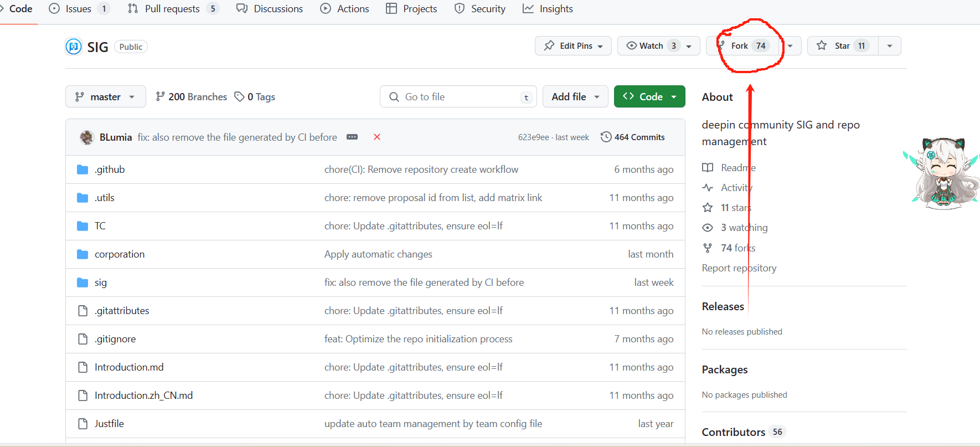Click BLumia's author avatar
Image resolution: width=980 pixels, height=447 pixels.
point(87,137)
